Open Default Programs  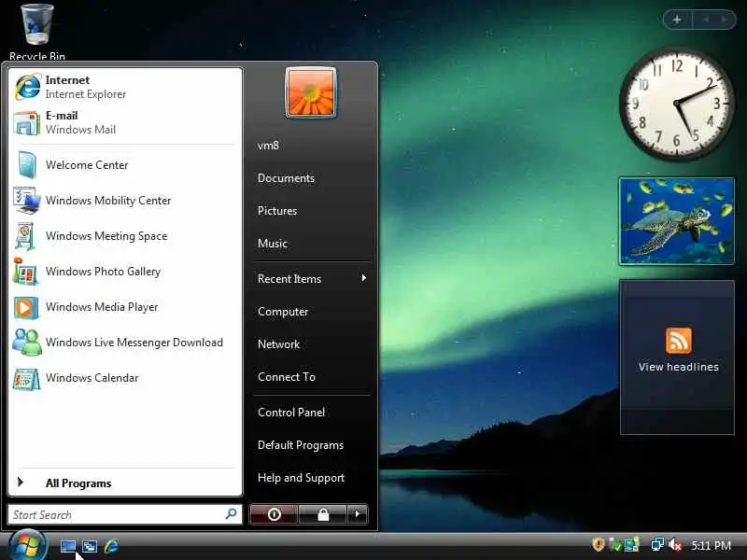pyautogui.click(x=300, y=445)
